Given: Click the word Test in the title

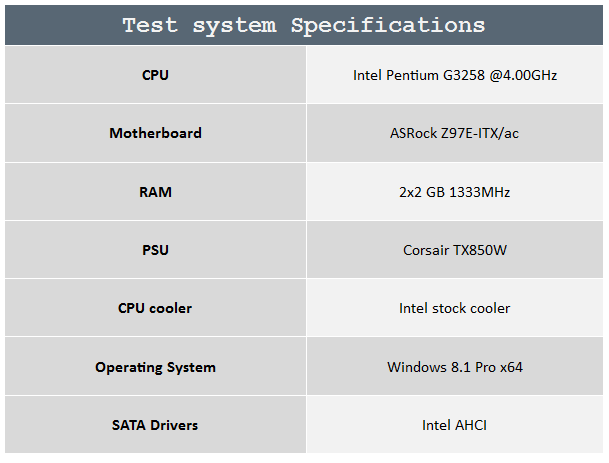Looking at the screenshot, I should click(150, 26).
